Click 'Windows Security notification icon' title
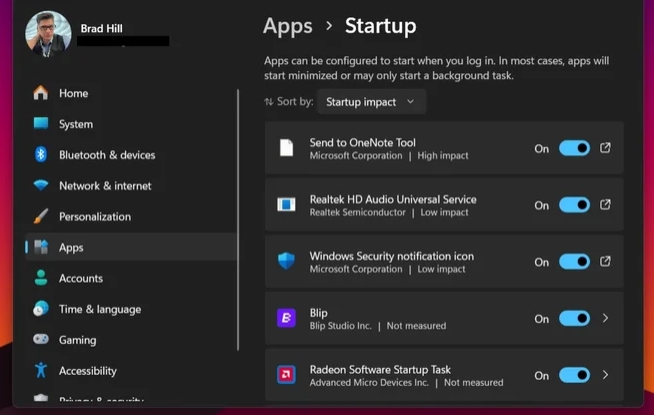Image resolution: width=654 pixels, height=415 pixels. tap(392, 256)
